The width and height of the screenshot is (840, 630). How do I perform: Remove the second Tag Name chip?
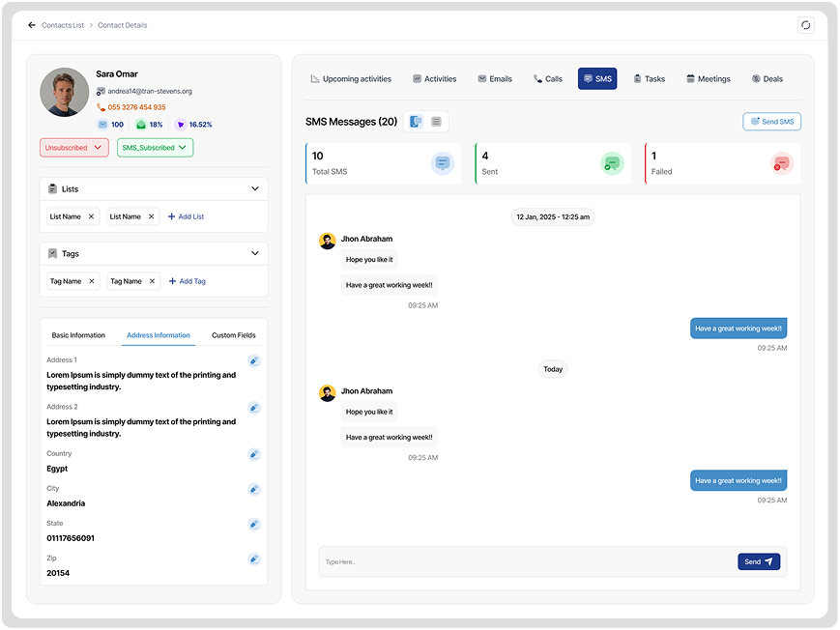coord(152,281)
